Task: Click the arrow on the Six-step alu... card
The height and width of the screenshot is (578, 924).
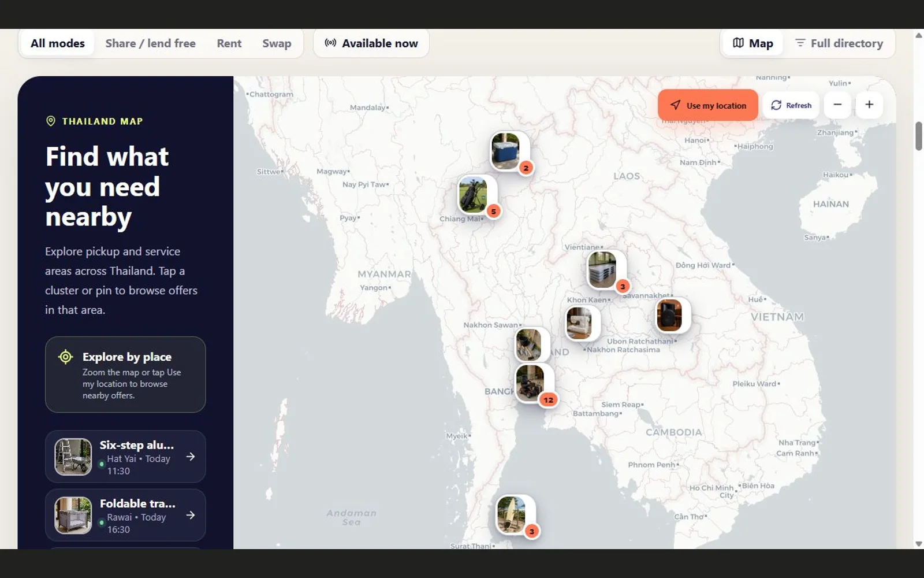Action: 191,457
